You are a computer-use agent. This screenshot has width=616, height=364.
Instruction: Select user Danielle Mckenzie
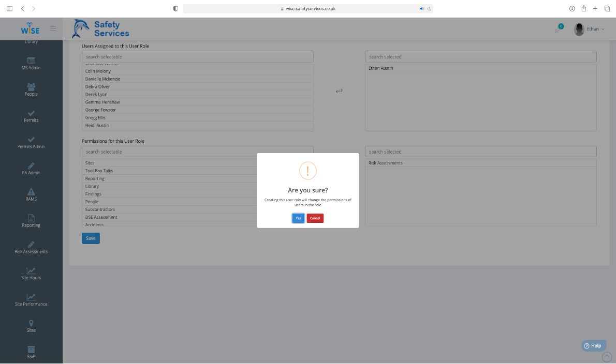(x=198, y=79)
